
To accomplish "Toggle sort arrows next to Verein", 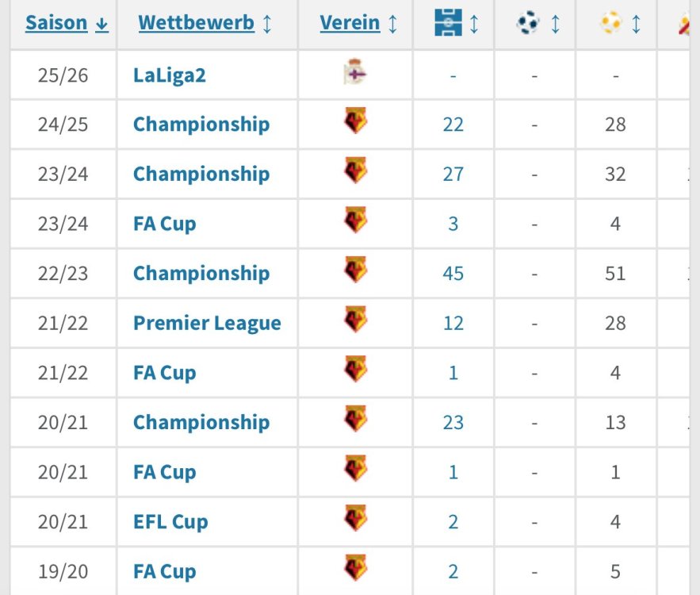I will pyautogui.click(x=393, y=24).
